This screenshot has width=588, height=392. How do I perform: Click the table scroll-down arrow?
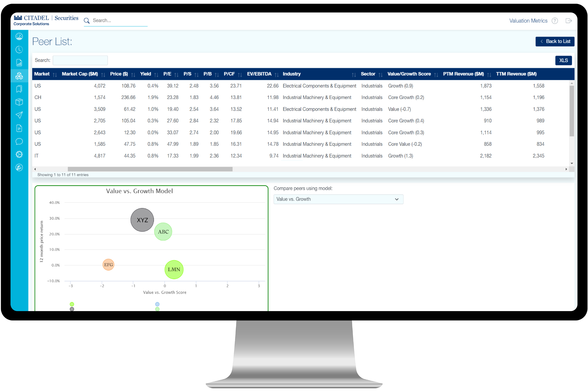click(x=572, y=163)
